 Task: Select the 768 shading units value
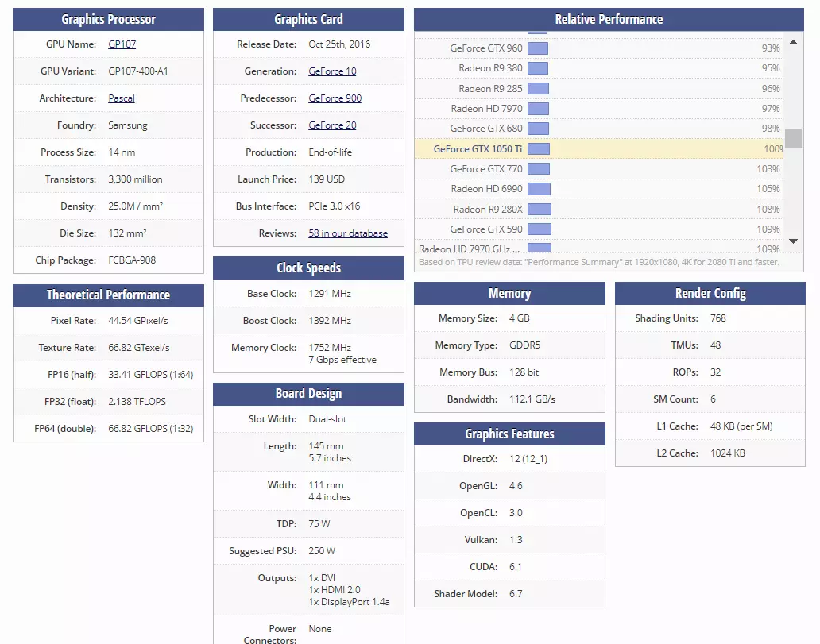[718, 318]
